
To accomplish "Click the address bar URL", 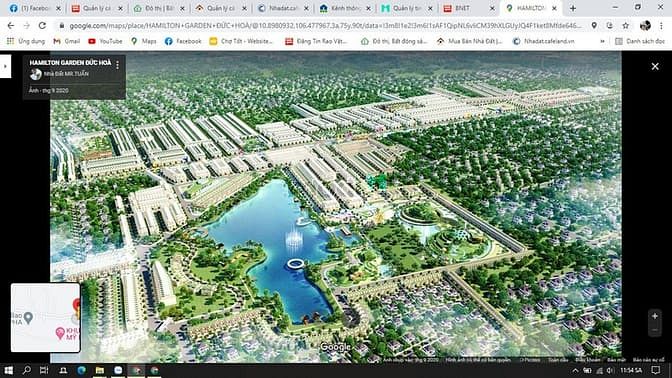I will coord(325,26).
